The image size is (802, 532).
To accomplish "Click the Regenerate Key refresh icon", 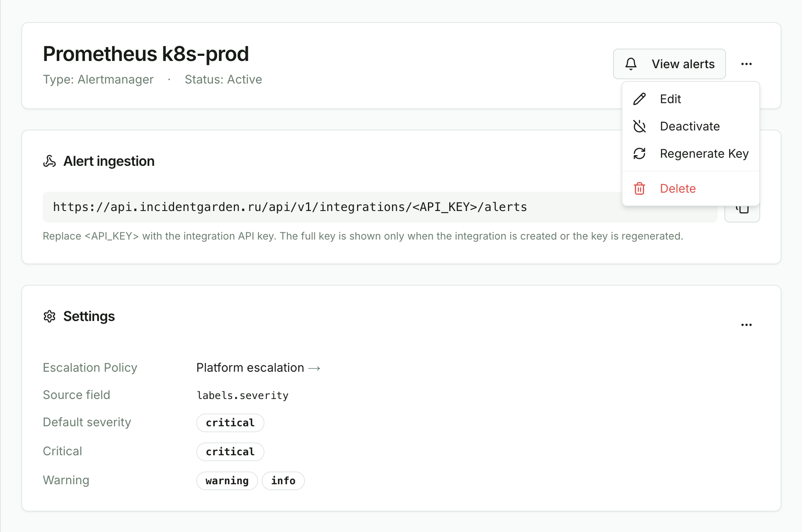I will point(639,153).
